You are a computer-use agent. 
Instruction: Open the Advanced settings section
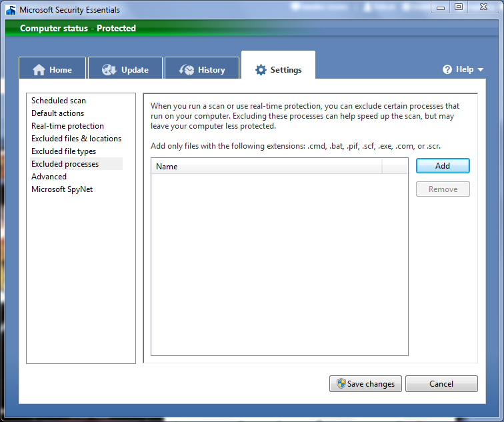(x=49, y=177)
